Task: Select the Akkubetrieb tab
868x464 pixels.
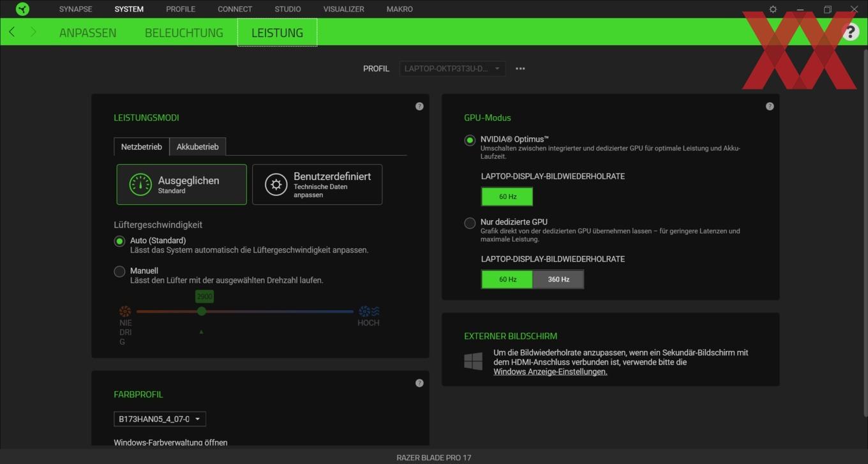Action: pos(197,147)
